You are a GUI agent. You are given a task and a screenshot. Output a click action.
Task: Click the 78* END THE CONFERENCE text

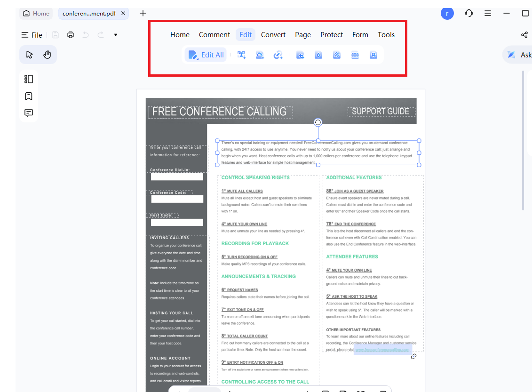[351, 224]
